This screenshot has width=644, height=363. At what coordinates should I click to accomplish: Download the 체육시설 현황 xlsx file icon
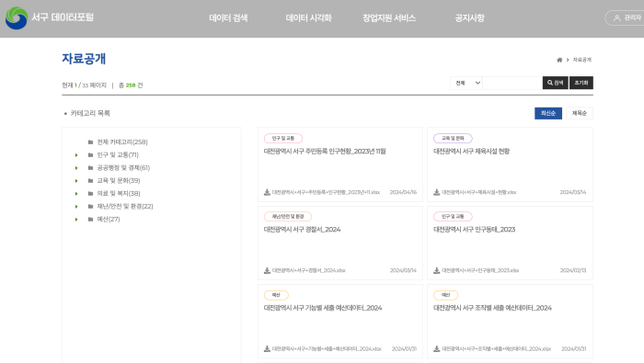pyautogui.click(x=437, y=192)
